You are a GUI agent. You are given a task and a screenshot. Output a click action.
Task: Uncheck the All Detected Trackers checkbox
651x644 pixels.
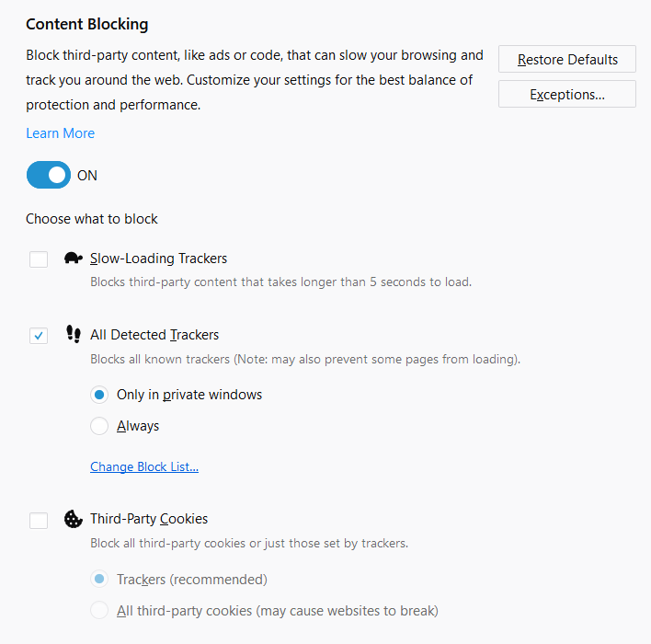tap(39, 335)
